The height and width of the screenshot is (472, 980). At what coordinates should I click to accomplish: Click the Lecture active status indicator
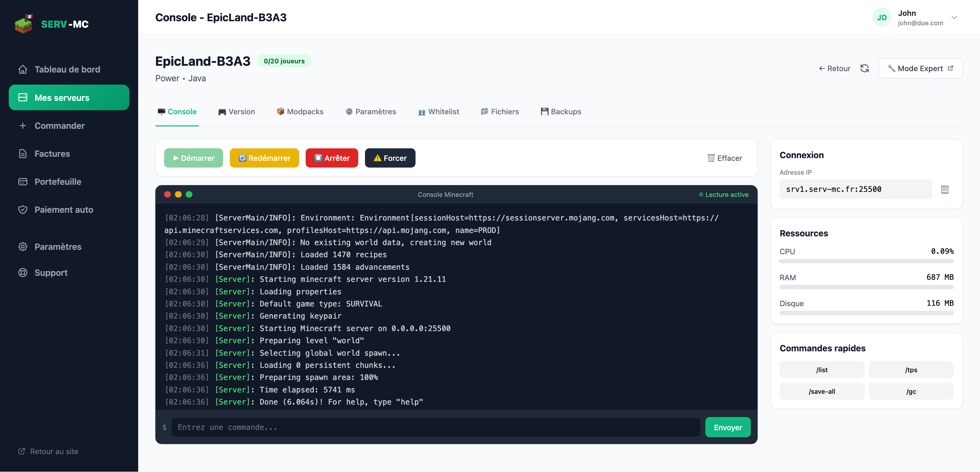724,195
